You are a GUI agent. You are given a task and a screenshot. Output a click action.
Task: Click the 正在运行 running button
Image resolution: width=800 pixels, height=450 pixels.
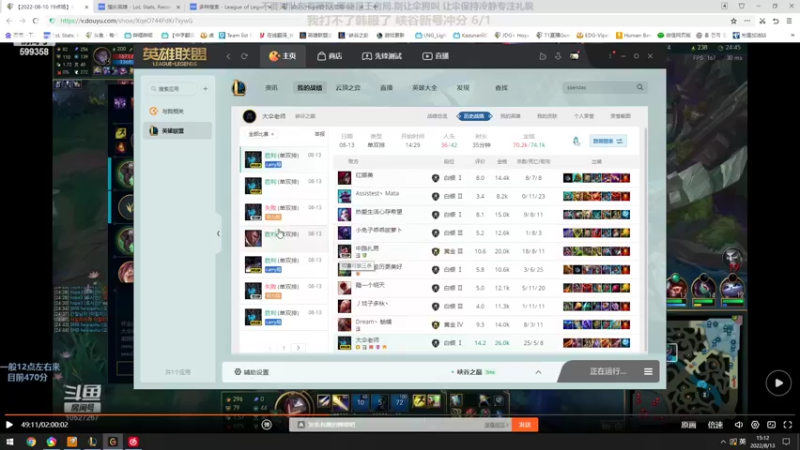(607, 371)
